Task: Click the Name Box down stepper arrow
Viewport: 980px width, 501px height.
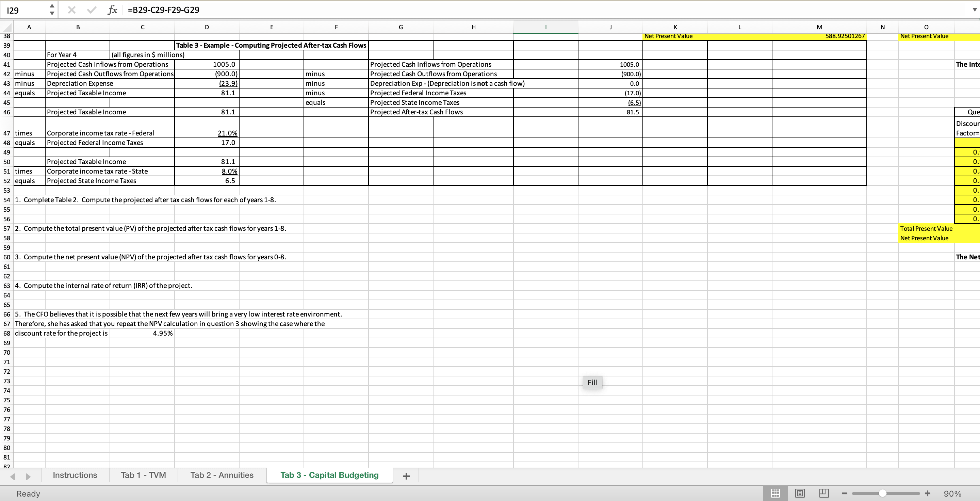Action: (x=52, y=13)
